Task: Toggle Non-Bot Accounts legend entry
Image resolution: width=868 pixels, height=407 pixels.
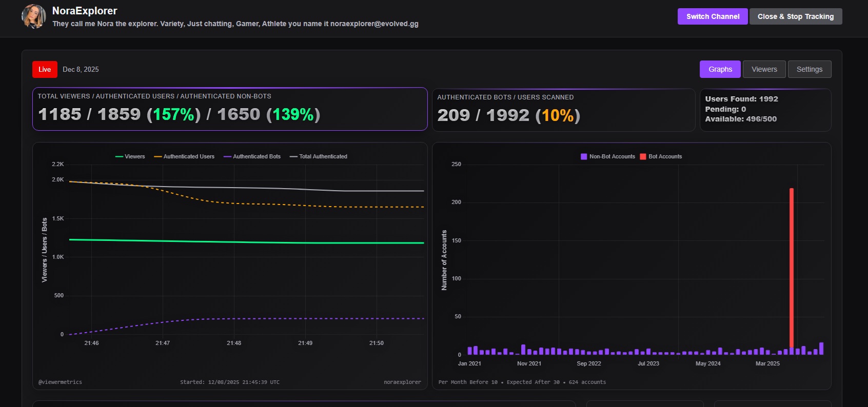Action: 608,156
